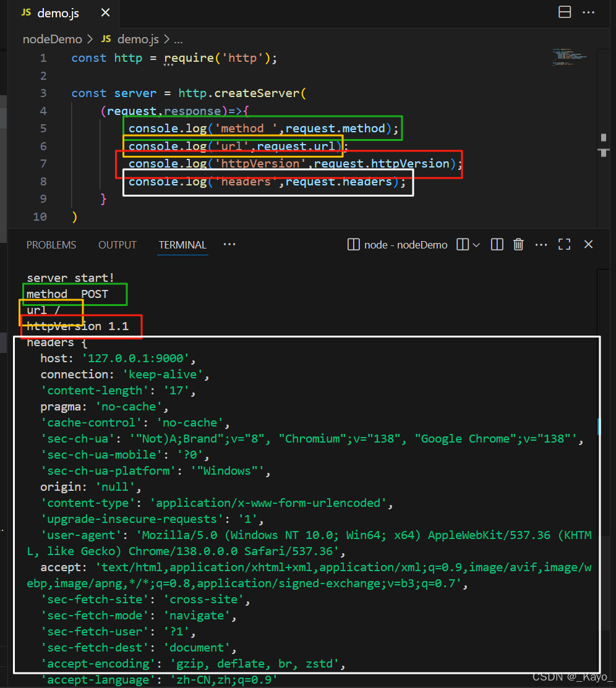The height and width of the screenshot is (688, 616).
Task: Click 'POST' in terminal output
Action: [95, 294]
